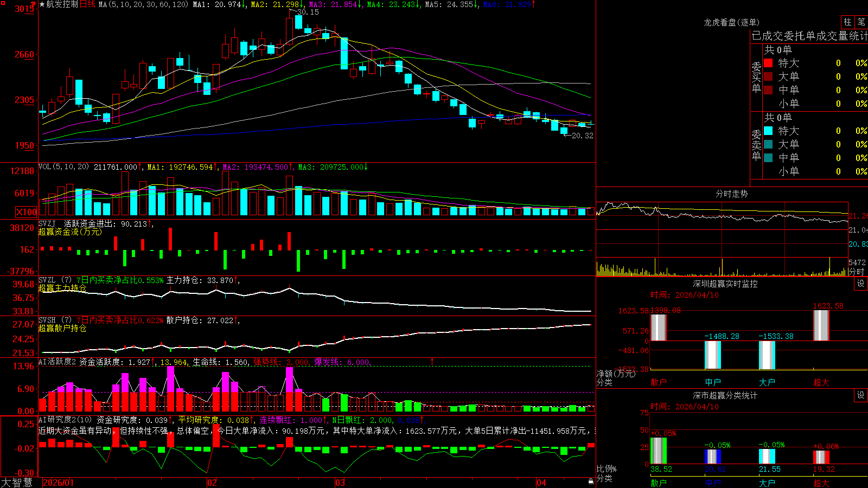Image resolution: width=868 pixels, height=488 pixels.
Task: Select the 02 month marker on date axis
Action: (x=212, y=483)
